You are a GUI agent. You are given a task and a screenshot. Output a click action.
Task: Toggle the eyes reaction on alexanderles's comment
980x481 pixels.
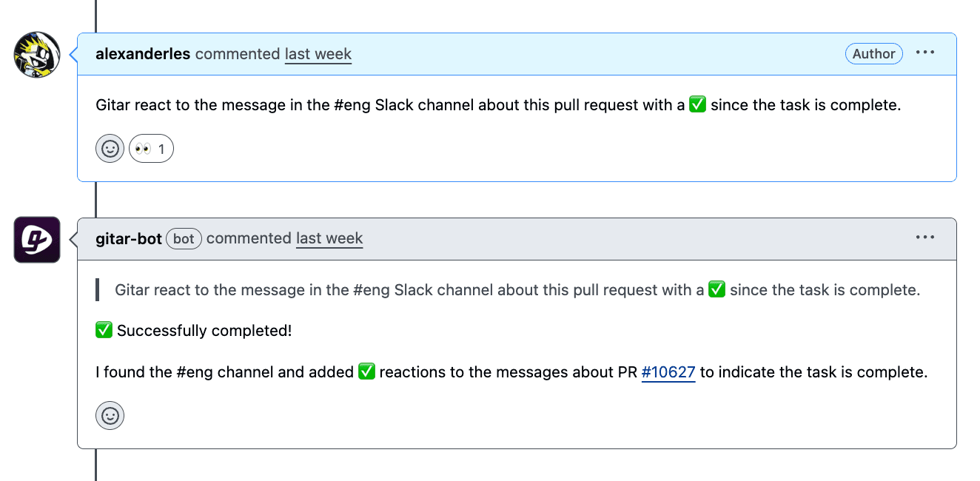pos(151,148)
